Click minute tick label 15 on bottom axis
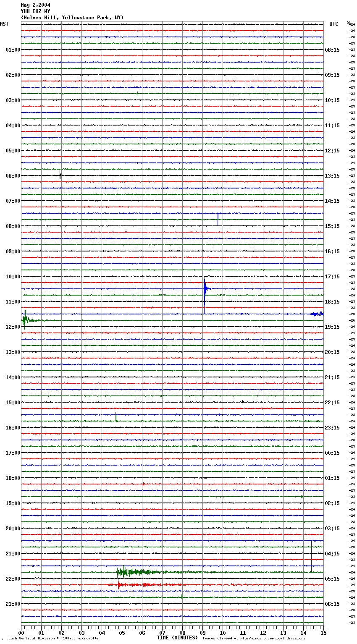Image resolution: width=357 pixels, height=644 pixels. tap(323, 633)
